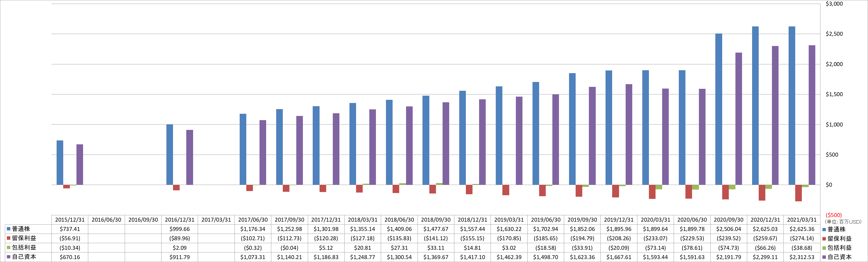Click the $0 axis label
Screen dimensions: 868x262
[829, 185]
